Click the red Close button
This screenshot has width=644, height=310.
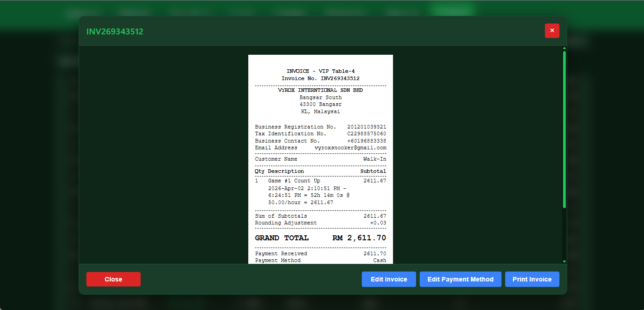(x=113, y=279)
